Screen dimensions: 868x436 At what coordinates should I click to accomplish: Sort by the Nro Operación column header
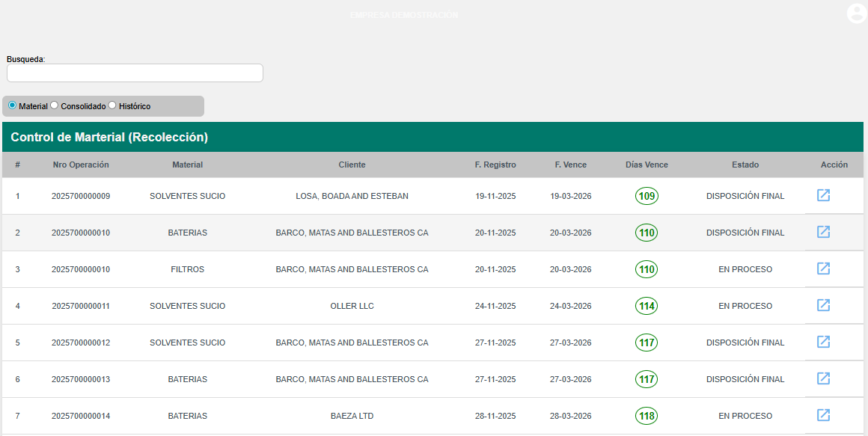[x=81, y=165]
